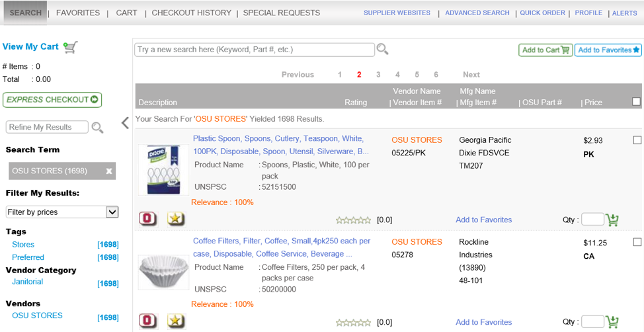Open the SPECIAL REQUESTS tab
644x332 pixels.
(x=282, y=13)
